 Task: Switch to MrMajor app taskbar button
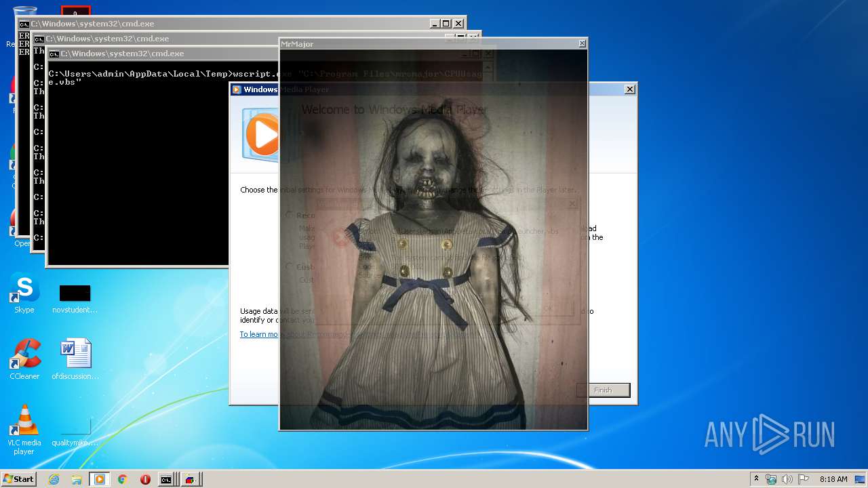(191, 479)
